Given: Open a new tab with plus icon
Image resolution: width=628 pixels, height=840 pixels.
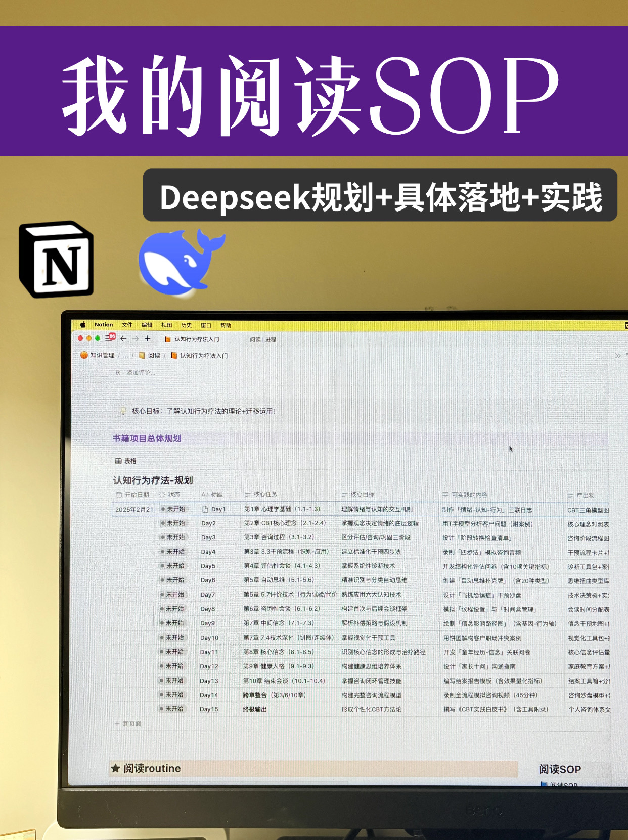Looking at the screenshot, I should tap(148, 338).
